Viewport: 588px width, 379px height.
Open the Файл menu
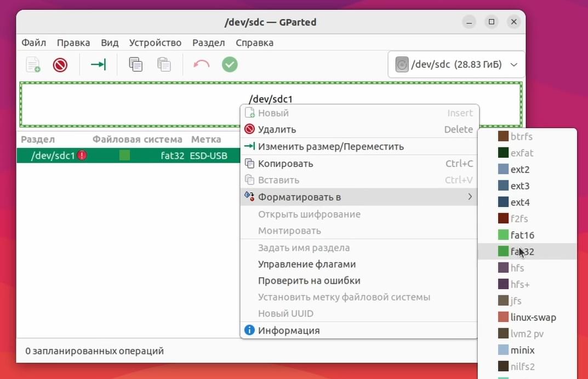tap(34, 43)
